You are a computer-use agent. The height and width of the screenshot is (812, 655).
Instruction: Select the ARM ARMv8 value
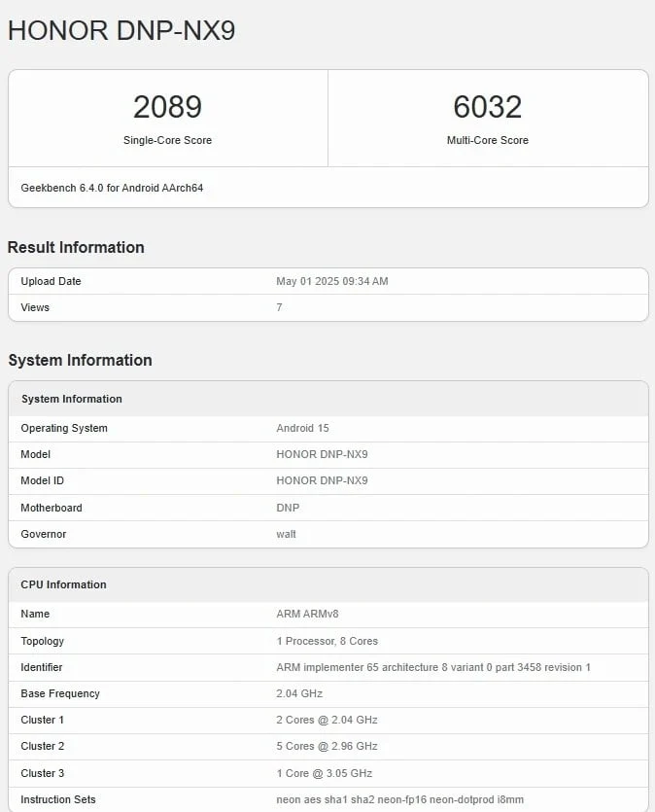307,615
